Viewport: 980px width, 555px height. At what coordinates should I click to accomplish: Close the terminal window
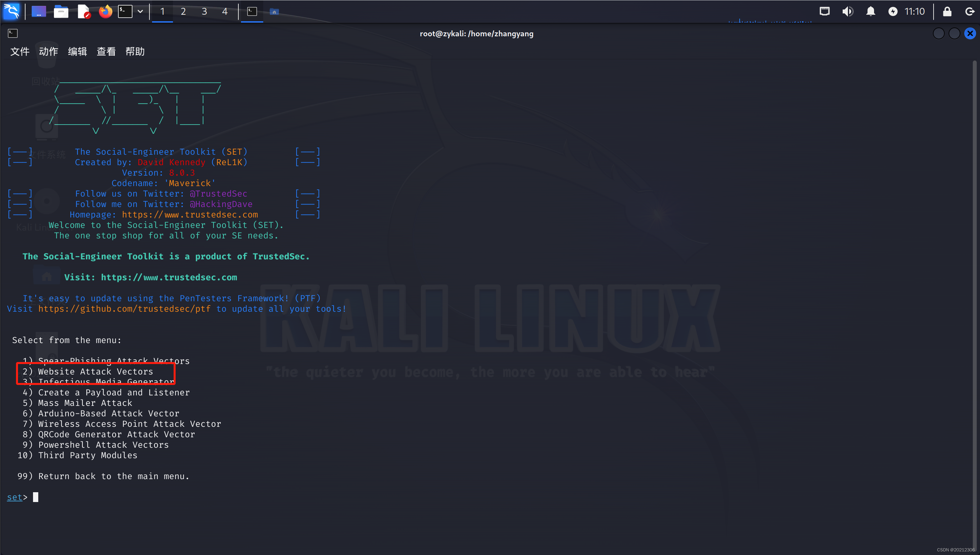(970, 34)
